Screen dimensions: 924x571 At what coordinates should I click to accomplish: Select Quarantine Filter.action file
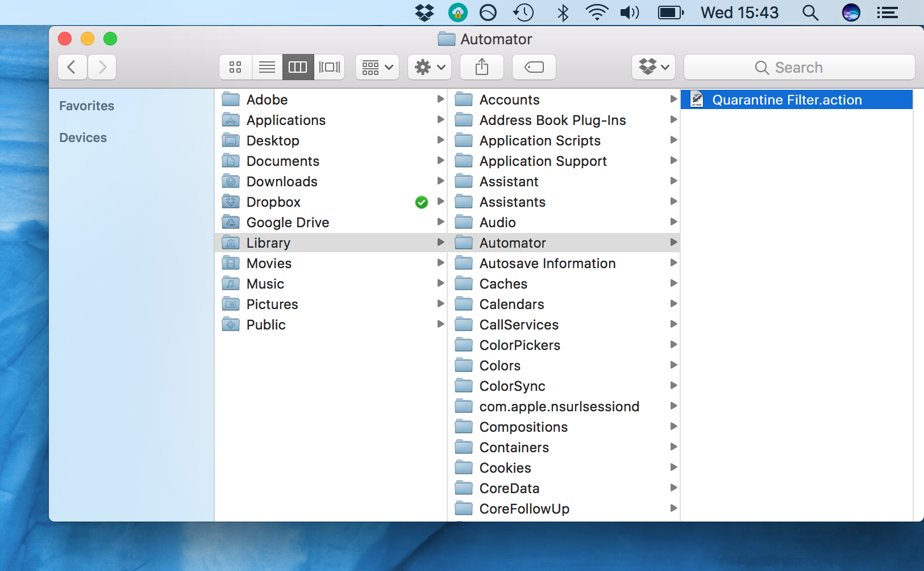[797, 99]
